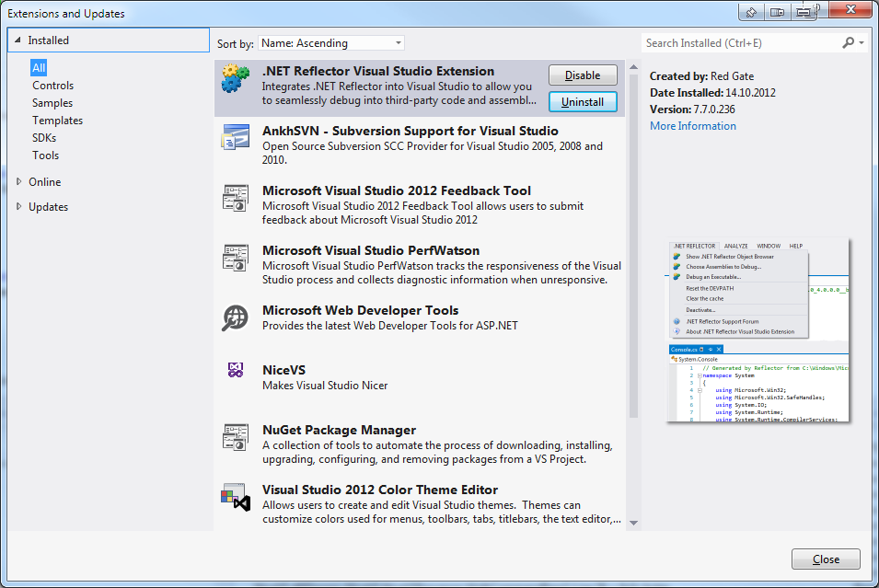Viewport: 879px width, 588px height.
Task: Disable the .NET Reflector extension
Action: (x=582, y=75)
